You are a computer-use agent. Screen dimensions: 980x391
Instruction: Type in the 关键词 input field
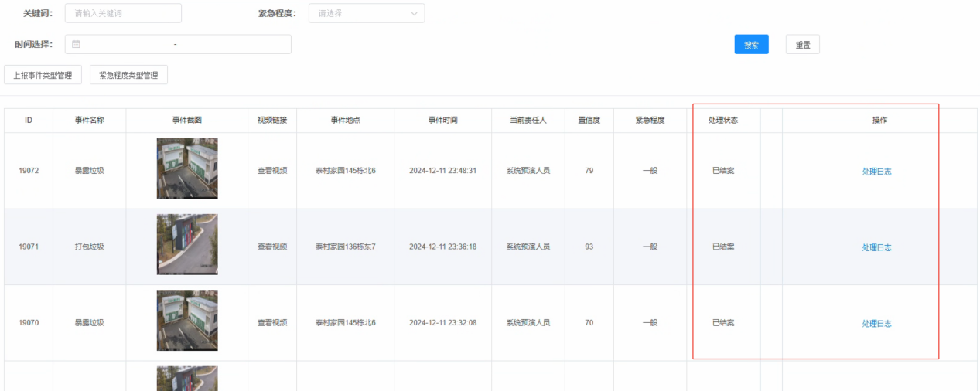pos(124,13)
